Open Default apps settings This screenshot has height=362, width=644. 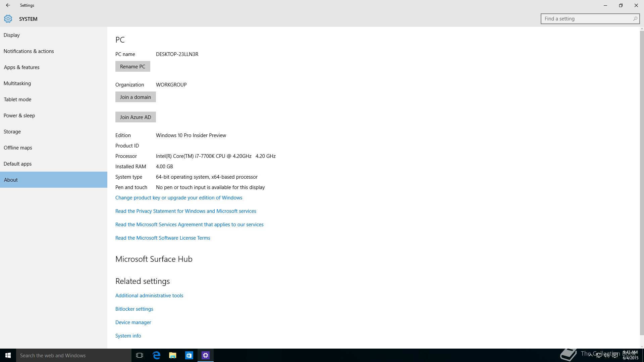click(54, 164)
